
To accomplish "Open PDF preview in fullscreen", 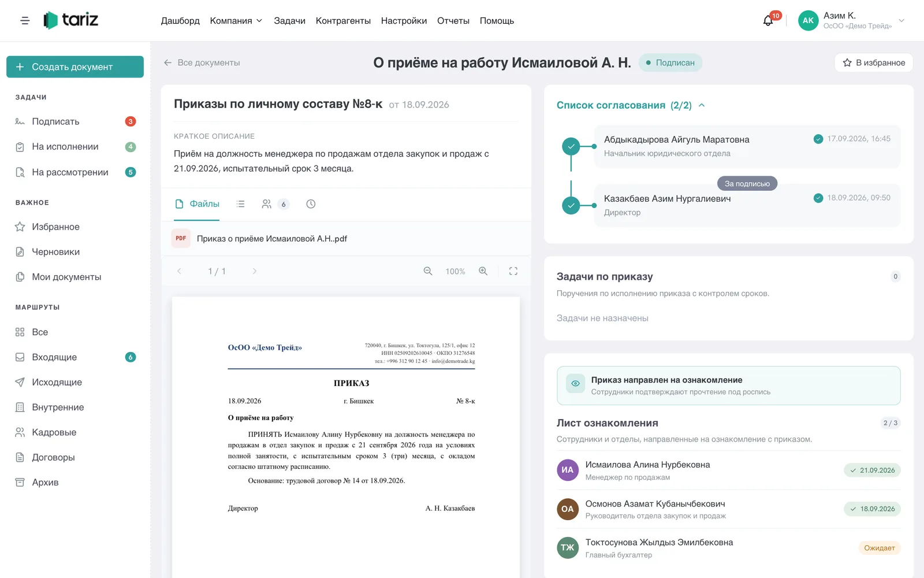I will coord(513,271).
